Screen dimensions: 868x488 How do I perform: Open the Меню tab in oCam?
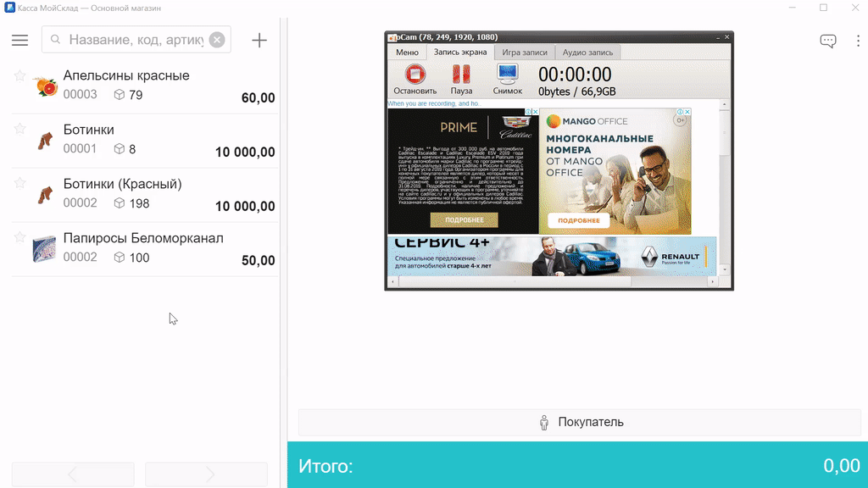coord(407,52)
